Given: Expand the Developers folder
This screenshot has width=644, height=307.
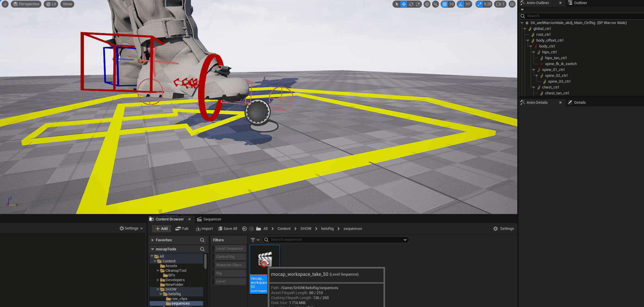Looking at the screenshot, I should tap(158, 280).
